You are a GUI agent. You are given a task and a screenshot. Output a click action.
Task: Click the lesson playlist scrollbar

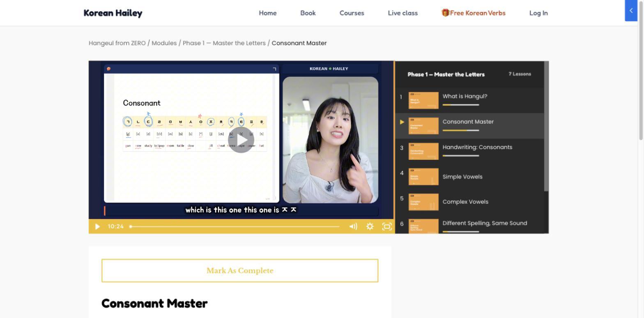click(x=546, y=126)
